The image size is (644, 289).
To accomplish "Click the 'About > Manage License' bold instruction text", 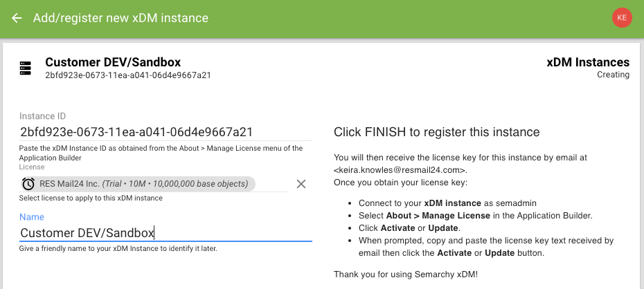I will (x=438, y=216).
